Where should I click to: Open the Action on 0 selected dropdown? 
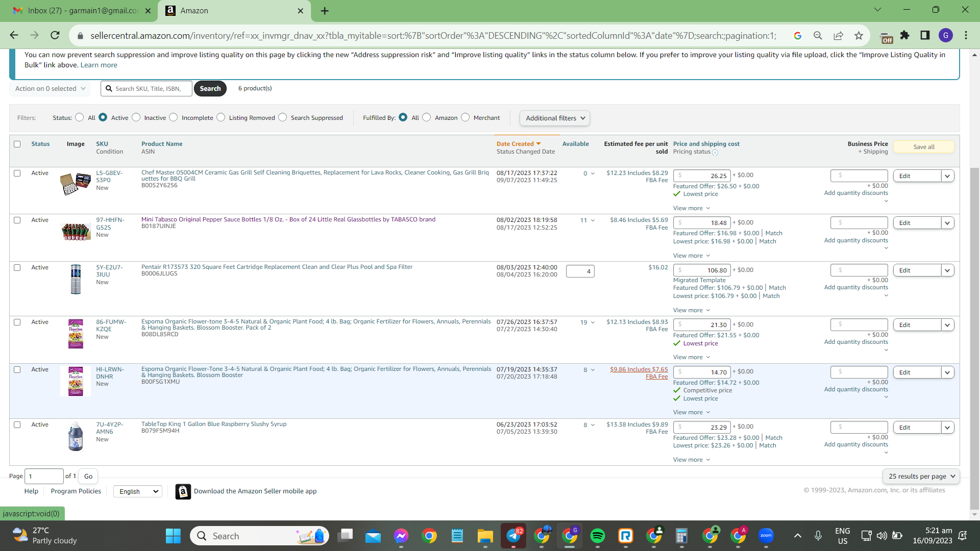pyautogui.click(x=50, y=89)
